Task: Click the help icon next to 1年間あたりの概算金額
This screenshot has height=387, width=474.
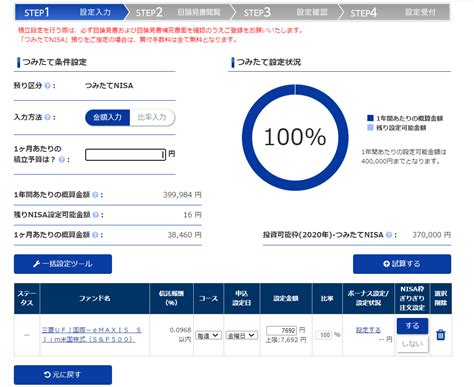Action: coord(95,195)
